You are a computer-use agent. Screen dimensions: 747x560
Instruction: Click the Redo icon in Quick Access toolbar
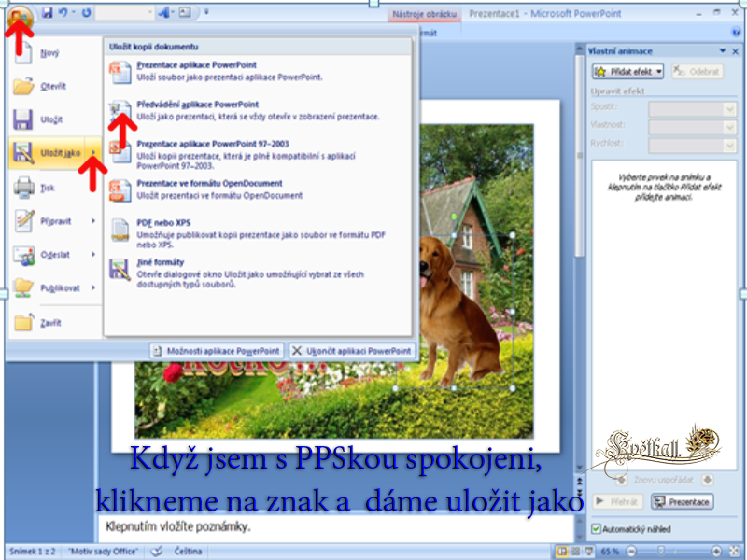[x=86, y=12]
